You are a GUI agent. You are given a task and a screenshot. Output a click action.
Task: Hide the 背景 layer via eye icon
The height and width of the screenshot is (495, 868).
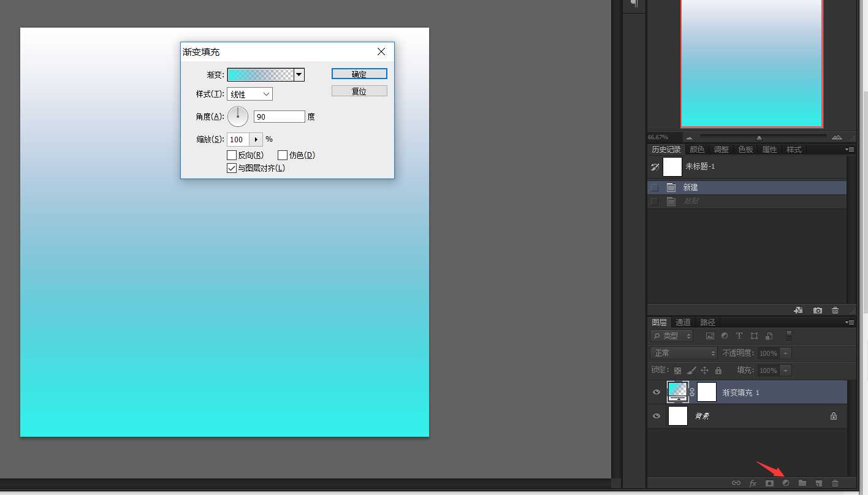click(x=657, y=416)
